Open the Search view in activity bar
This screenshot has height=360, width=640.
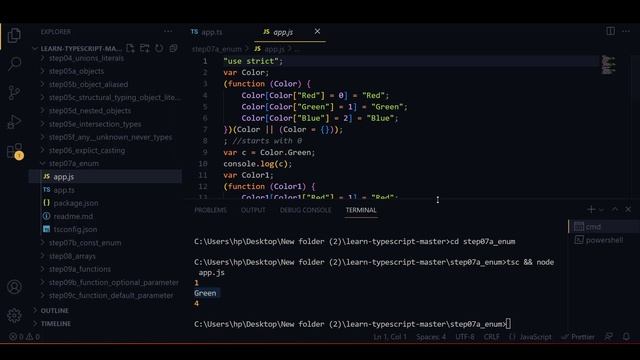pos(14,64)
